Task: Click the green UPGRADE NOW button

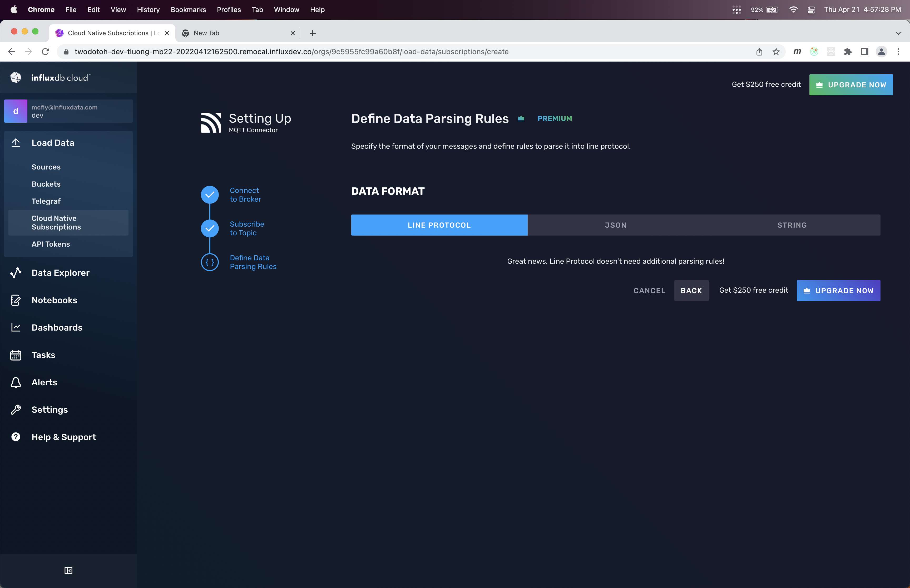Action: pos(851,85)
